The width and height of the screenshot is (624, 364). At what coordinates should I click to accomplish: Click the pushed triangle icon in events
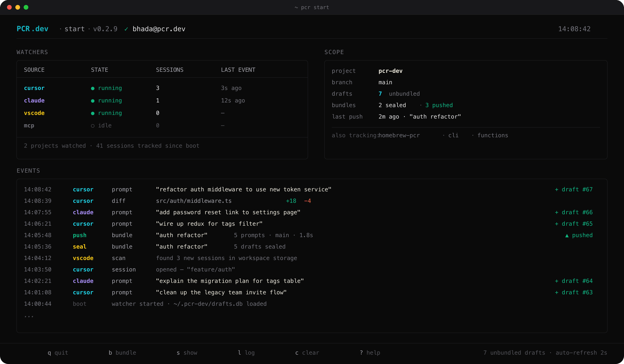pyautogui.click(x=567, y=236)
